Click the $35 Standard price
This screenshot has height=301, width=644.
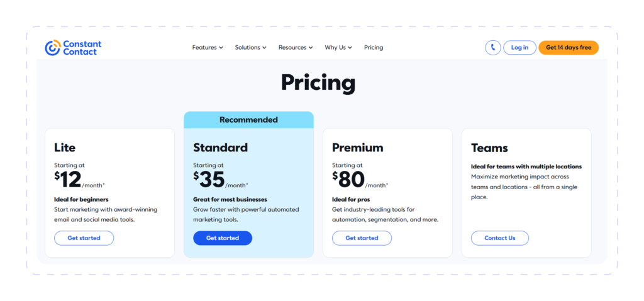coord(209,180)
